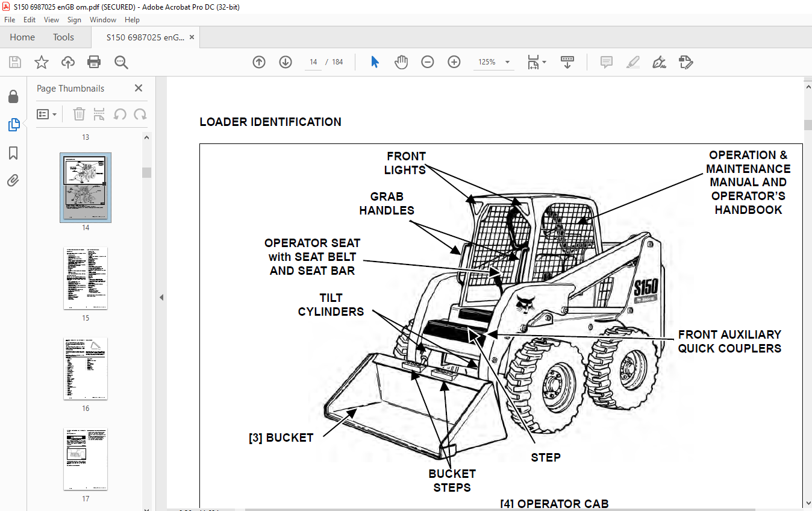The image size is (812, 511).
Task: Close the Page Thumbnails panel
Action: pyautogui.click(x=139, y=88)
